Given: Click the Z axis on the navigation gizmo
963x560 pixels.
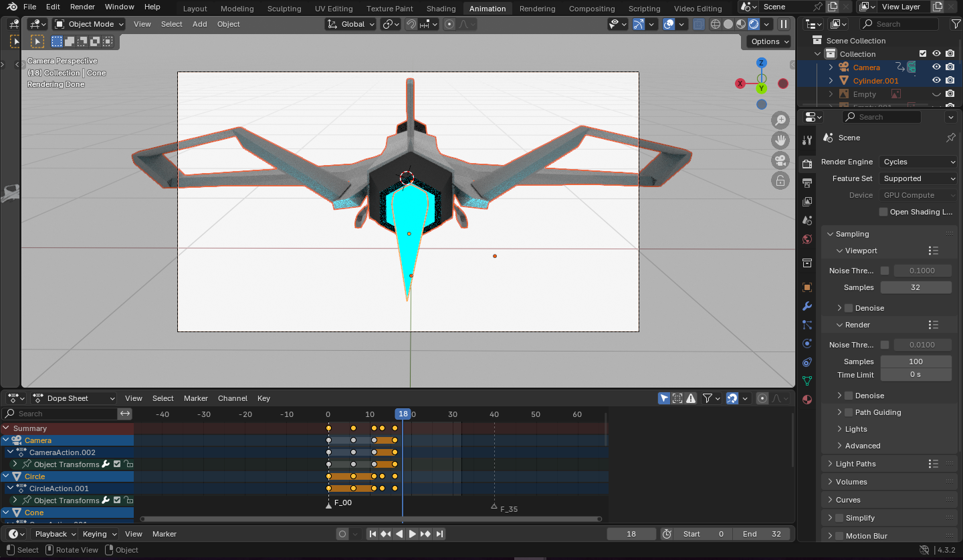Looking at the screenshot, I should pyautogui.click(x=762, y=63).
